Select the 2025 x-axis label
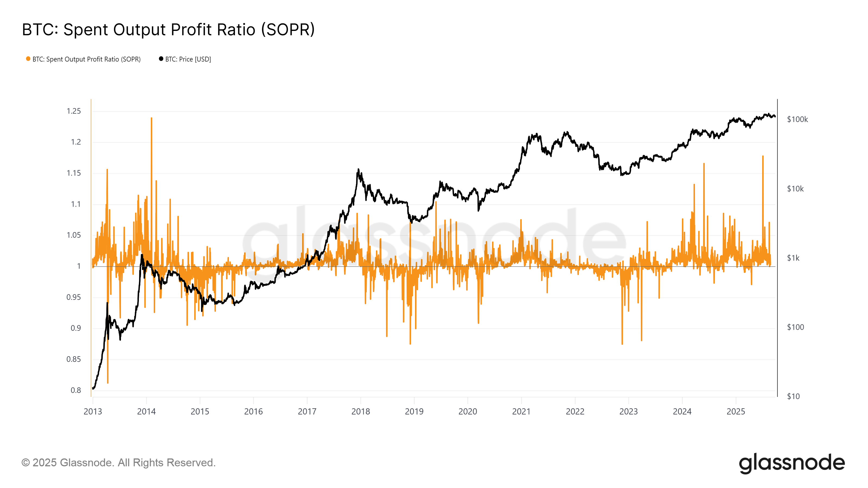The image size is (868, 488). 736,411
